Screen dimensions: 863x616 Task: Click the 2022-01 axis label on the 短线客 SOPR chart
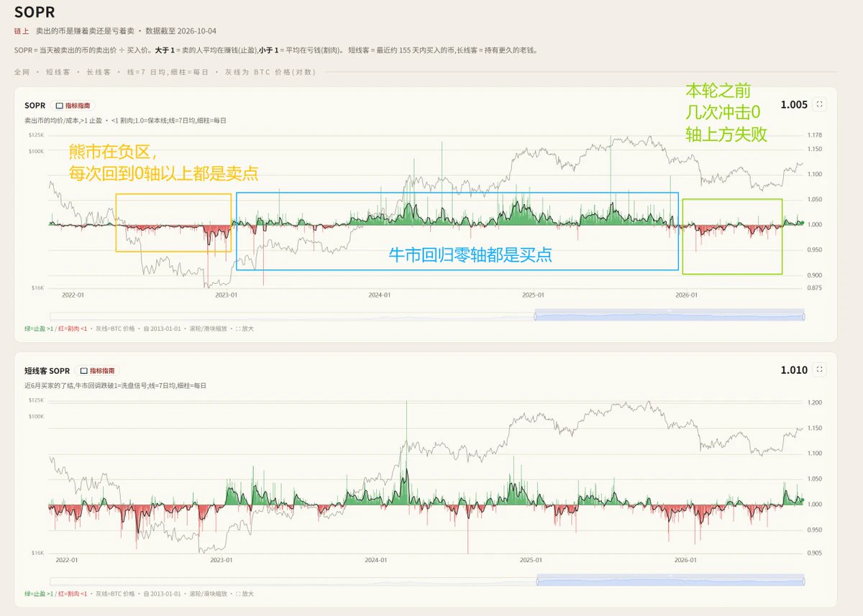[67, 560]
